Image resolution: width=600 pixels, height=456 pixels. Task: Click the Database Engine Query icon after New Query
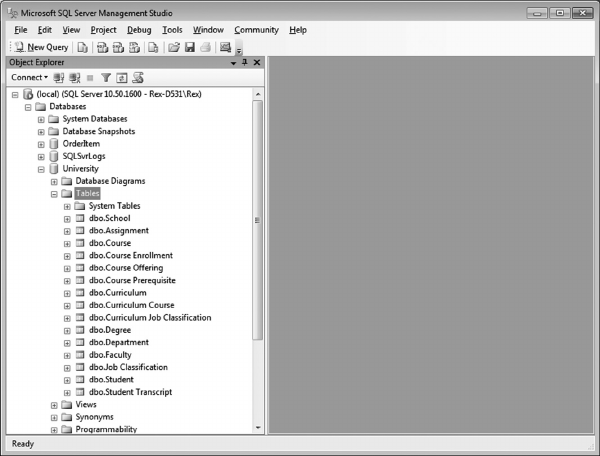tap(82, 47)
